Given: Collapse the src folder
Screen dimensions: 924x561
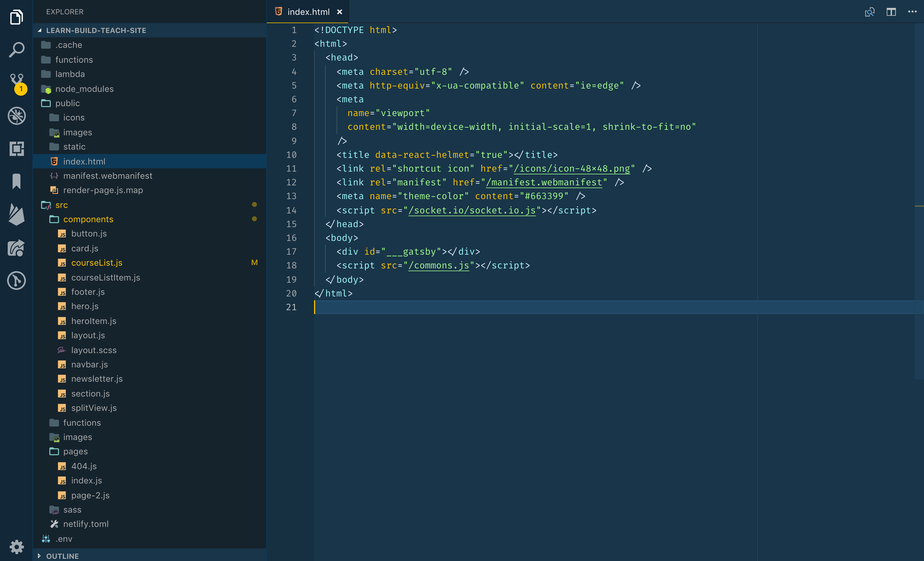Looking at the screenshot, I should point(150,205).
